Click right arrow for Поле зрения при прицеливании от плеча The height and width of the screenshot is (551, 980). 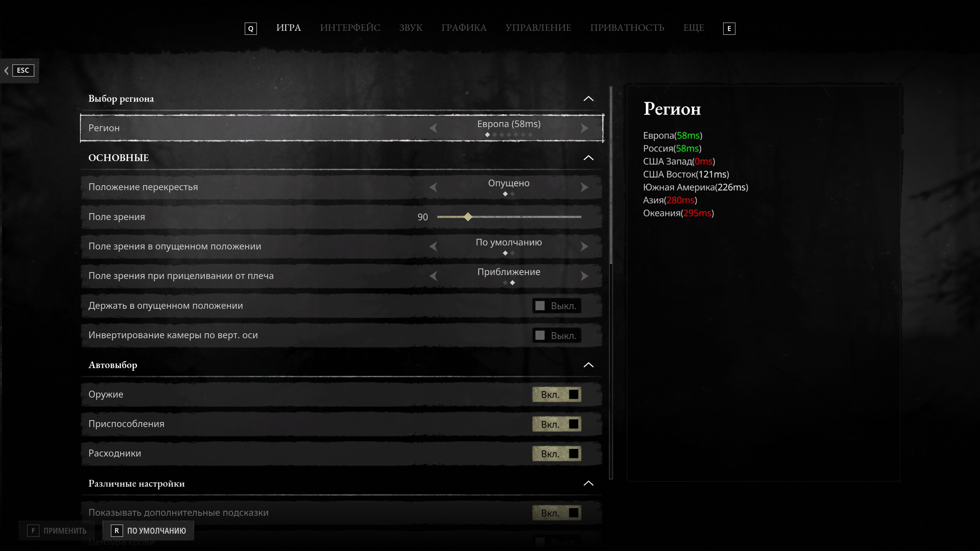(584, 276)
